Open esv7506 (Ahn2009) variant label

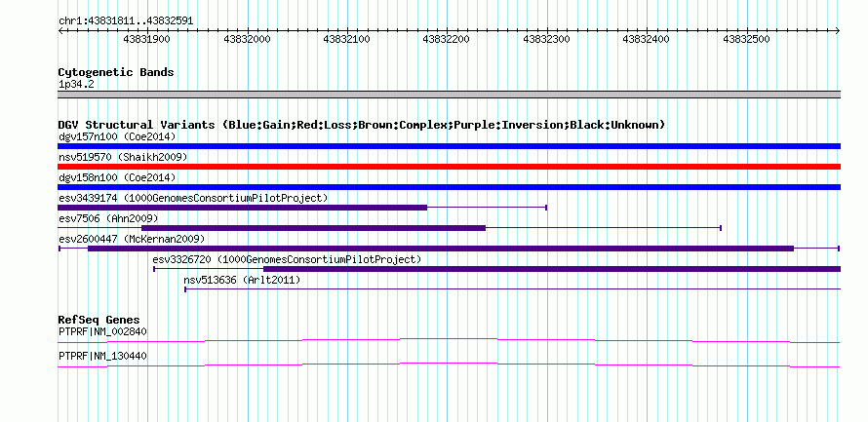tap(108, 218)
